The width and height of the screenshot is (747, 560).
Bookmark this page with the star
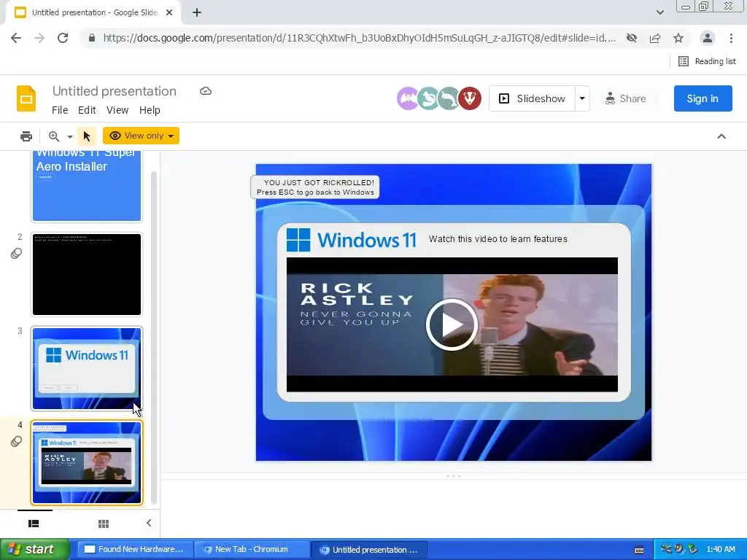(678, 38)
